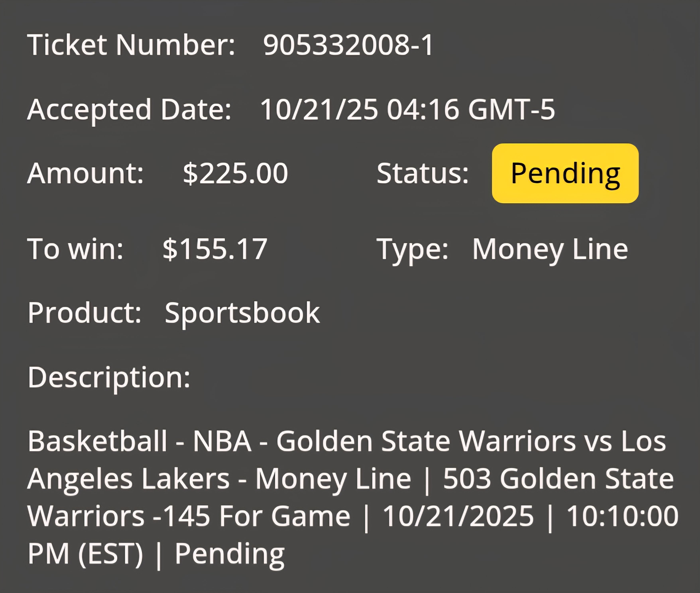Select the accepted date 10/21/25 04:16 GMT-5
The height and width of the screenshot is (593, 700).
point(407,109)
